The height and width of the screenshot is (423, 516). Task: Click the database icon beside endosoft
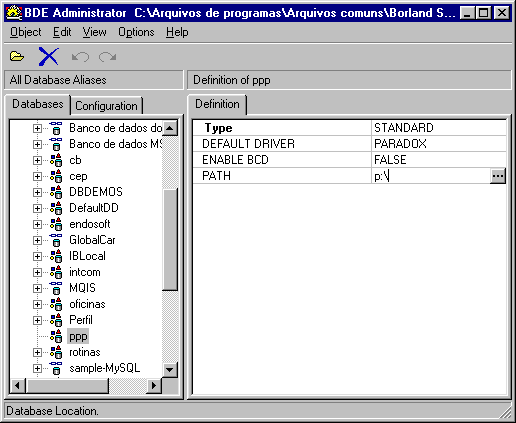[56, 224]
